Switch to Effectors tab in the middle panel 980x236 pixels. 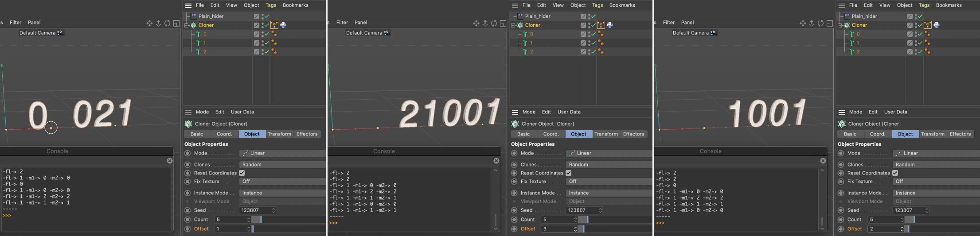click(633, 134)
